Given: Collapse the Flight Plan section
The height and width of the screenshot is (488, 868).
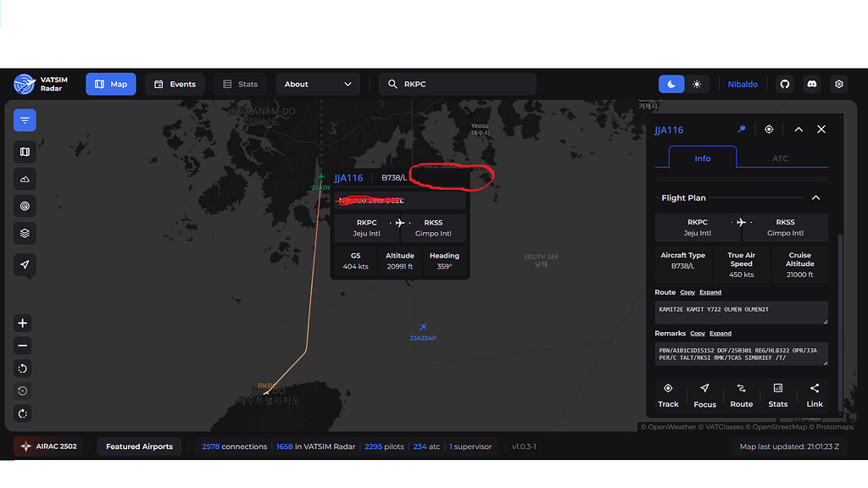Looking at the screenshot, I should coord(815,197).
